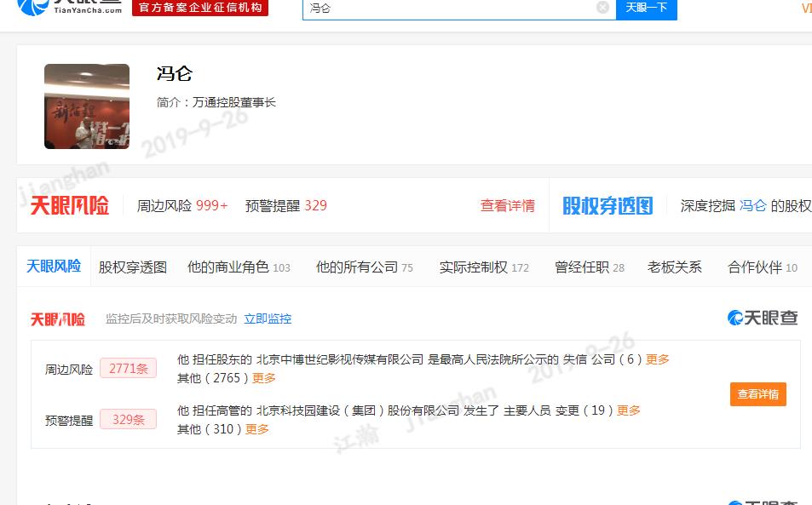This screenshot has width=812, height=505.
Task: Expand 更多 after 失信公司 (6)
Action: point(658,359)
